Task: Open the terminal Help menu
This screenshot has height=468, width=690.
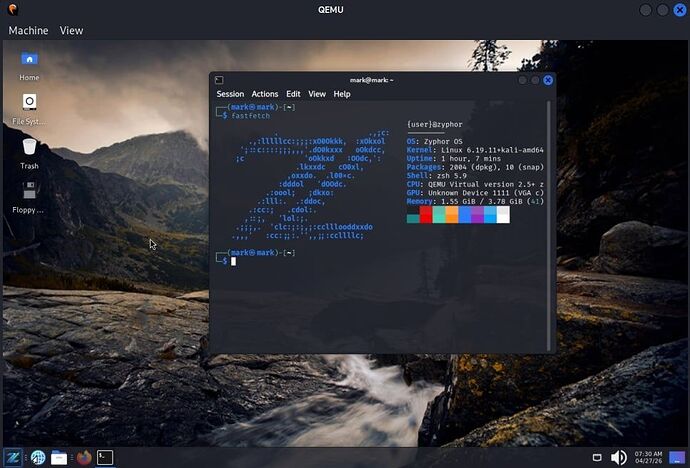Action: (x=342, y=94)
